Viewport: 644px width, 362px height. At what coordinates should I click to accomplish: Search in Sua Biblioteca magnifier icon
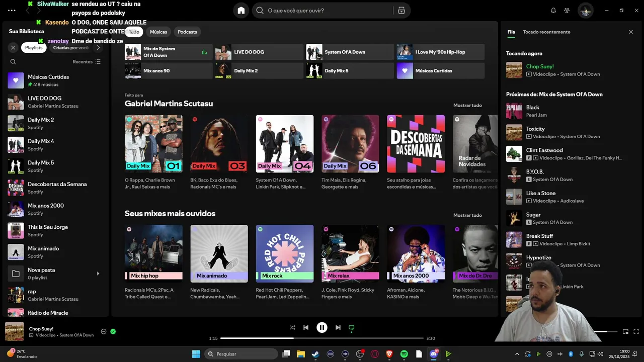pyautogui.click(x=13, y=62)
